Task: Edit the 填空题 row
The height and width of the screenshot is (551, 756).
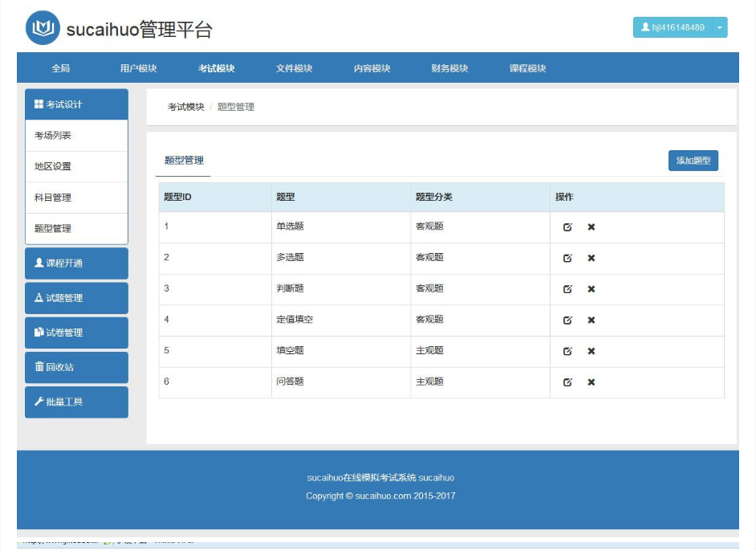Action: click(567, 351)
